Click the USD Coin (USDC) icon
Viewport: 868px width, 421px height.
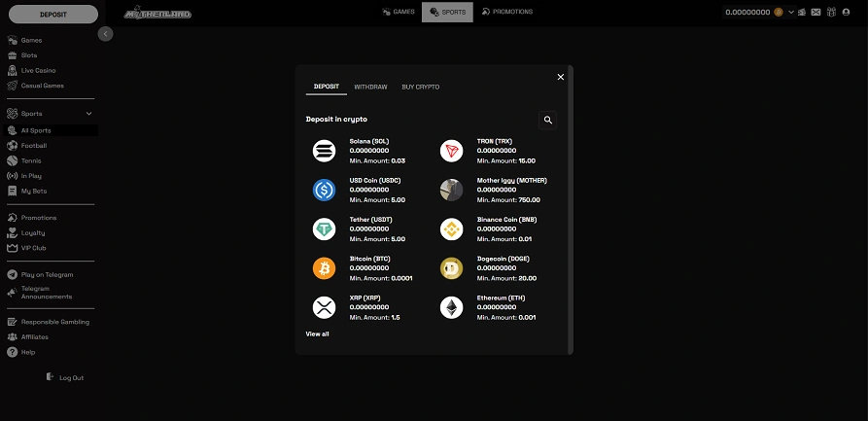(x=324, y=190)
